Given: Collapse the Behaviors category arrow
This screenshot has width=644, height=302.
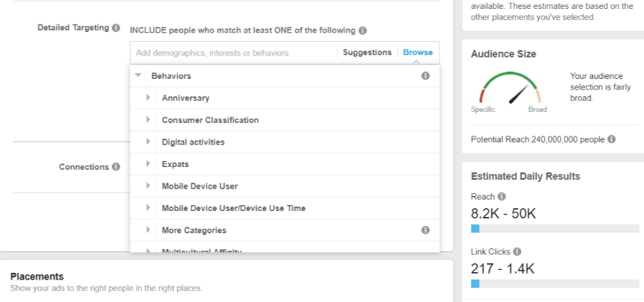Looking at the screenshot, I should [138, 76].
